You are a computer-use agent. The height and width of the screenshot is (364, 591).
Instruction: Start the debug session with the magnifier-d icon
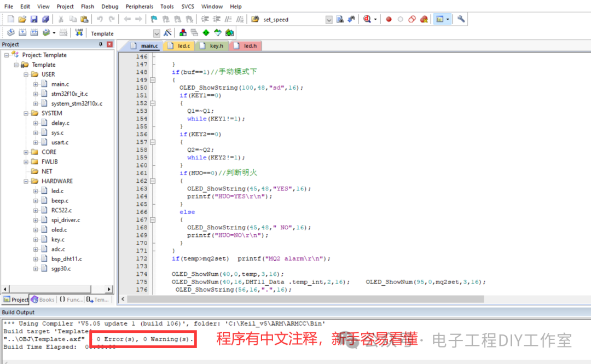367,19
